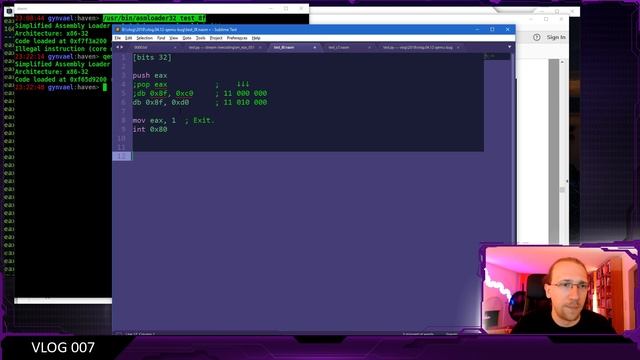640x360 pixels.
Task: Click the status bar line/column indicator
Action: (140, 334)
